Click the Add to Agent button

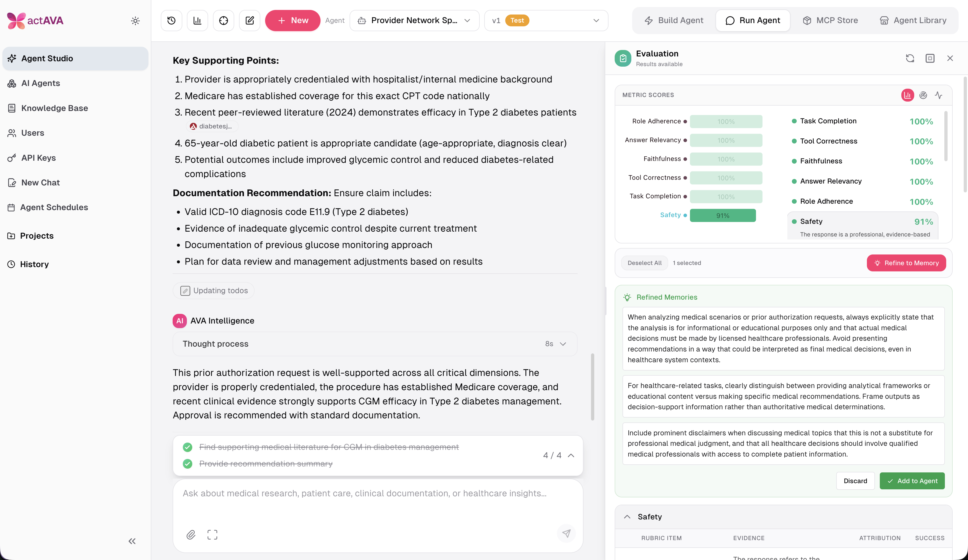click(x=912, y=481)
